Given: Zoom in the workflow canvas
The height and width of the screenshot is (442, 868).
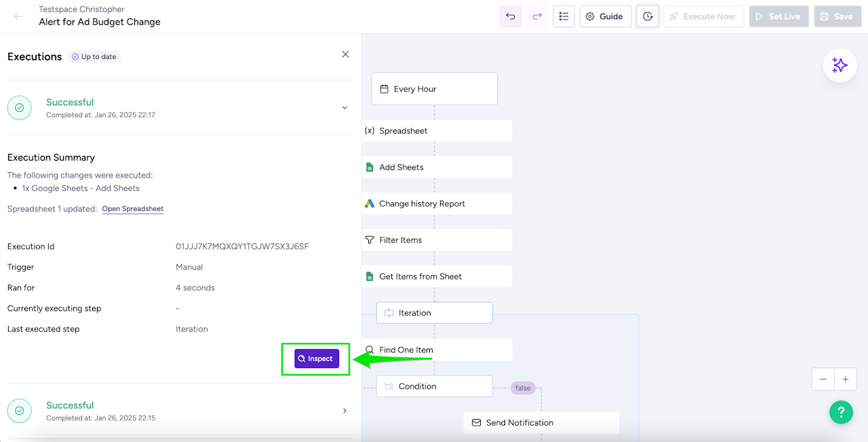Looking at the screenshot, I should tap(846, 380).
